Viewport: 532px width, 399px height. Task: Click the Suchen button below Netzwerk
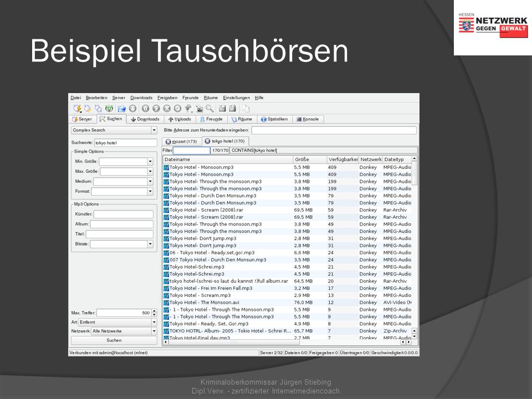(114, 340)
